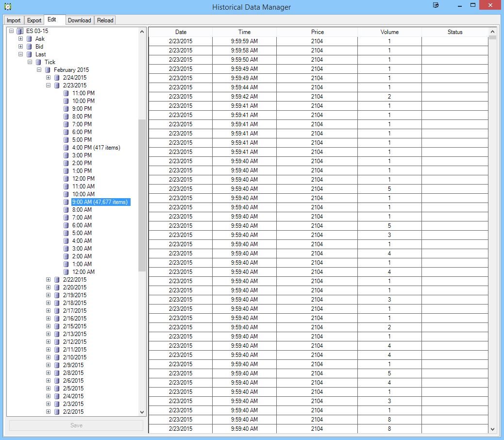Click the Price column header
The height and width of the screenshot is (440, 504).
pyautogui.click(x=317, y=32)
